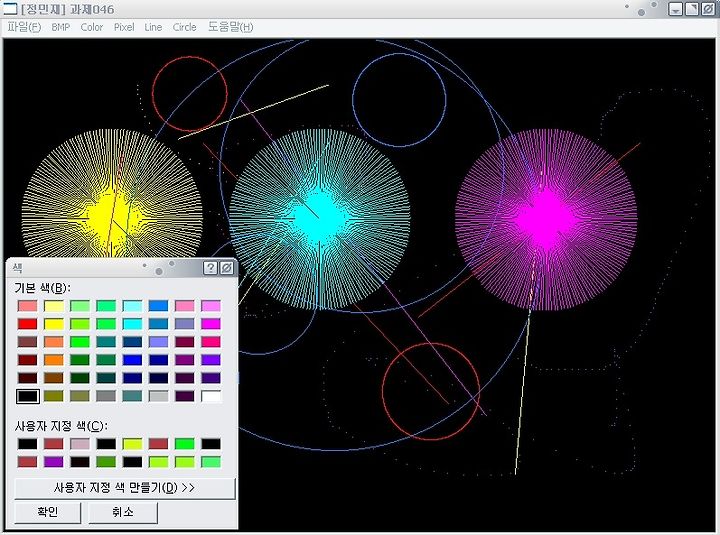Open the Color menu
The image size is (720, 535).
[92, 27]
